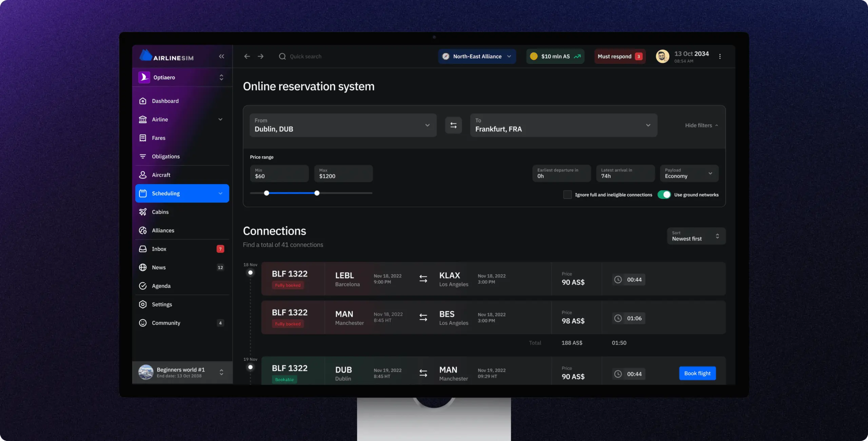The height and width of the screenshot is (441, 868).
Task: Open the Sort Newest first selector
Action: [x=696, y=236]
